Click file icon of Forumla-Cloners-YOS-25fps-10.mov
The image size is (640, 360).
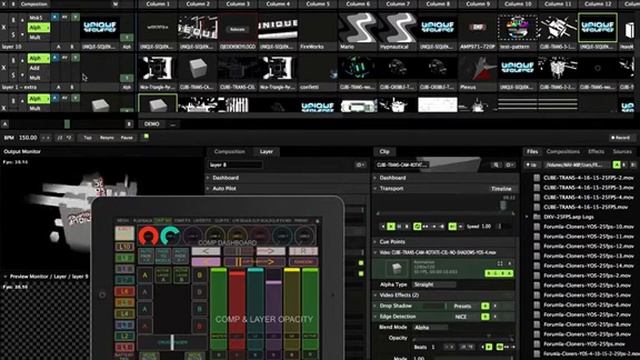click(x=537, y=227)
